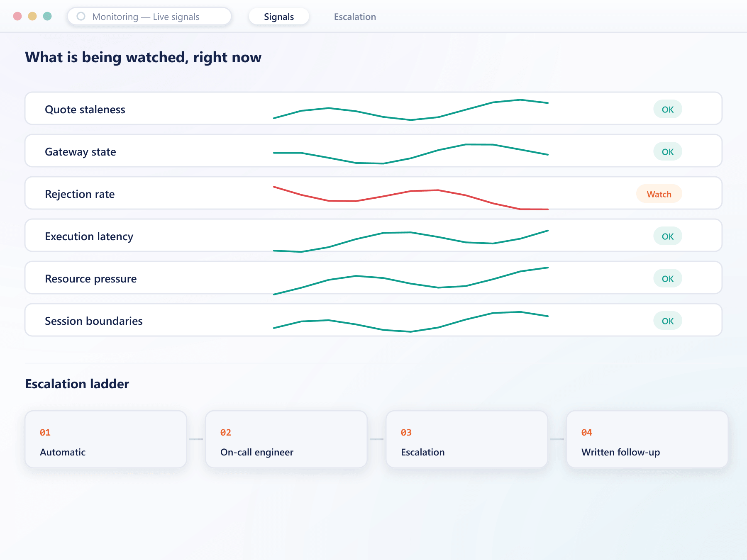Click the green window maximize dot
The width and height of the screenshot is (747, 560).
click(47, 16)
